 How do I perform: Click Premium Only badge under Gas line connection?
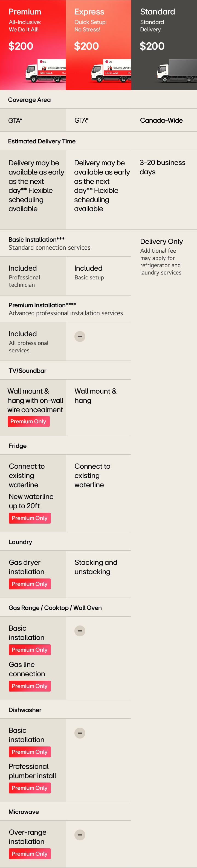pyautogui.click(x=30, y=686)
